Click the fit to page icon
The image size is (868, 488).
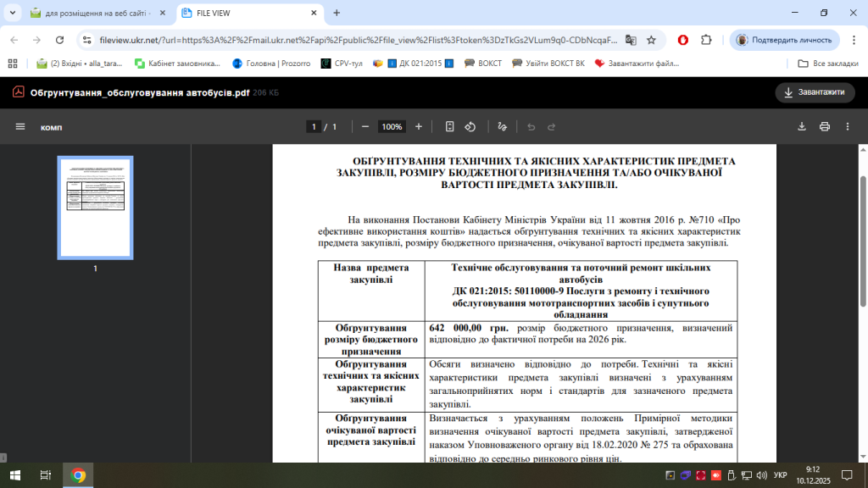[x=449, y=127]
